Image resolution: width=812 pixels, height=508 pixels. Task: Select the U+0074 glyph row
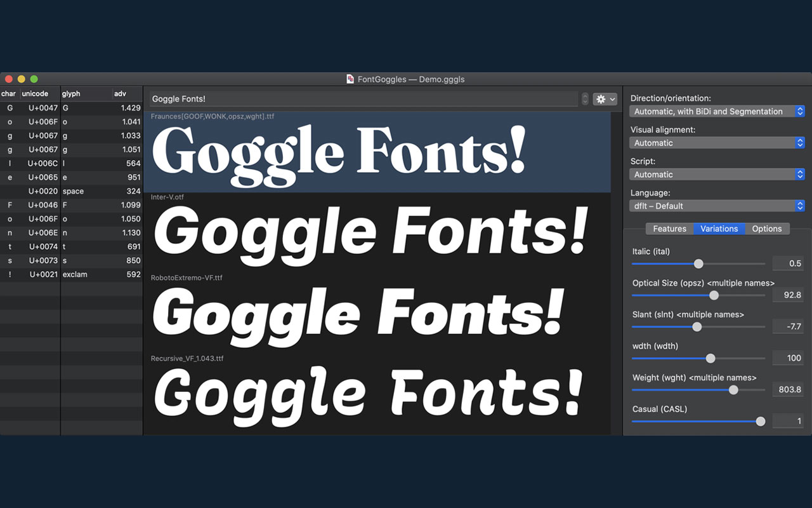tap(72, 246)
